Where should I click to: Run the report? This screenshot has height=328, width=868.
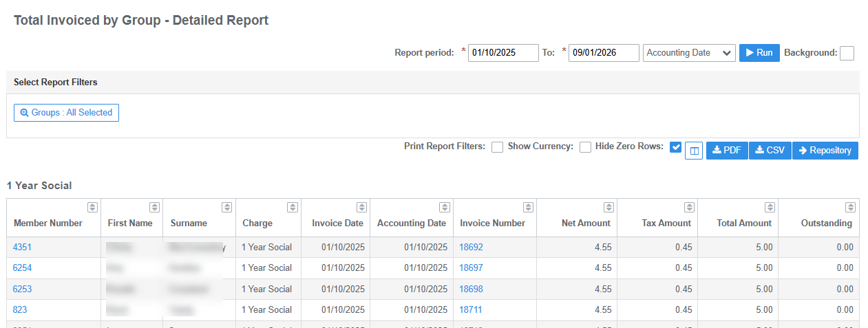tap(759, 53)
